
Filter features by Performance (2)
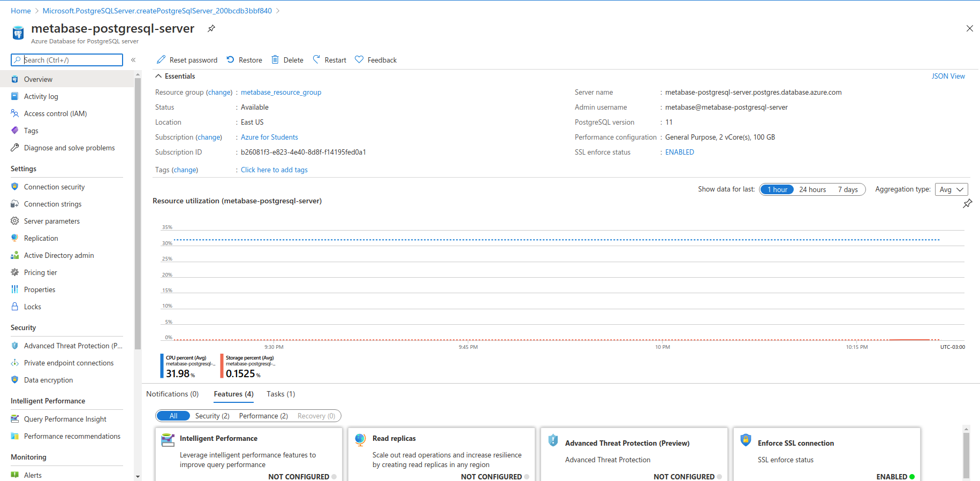(x=263, y=416)
